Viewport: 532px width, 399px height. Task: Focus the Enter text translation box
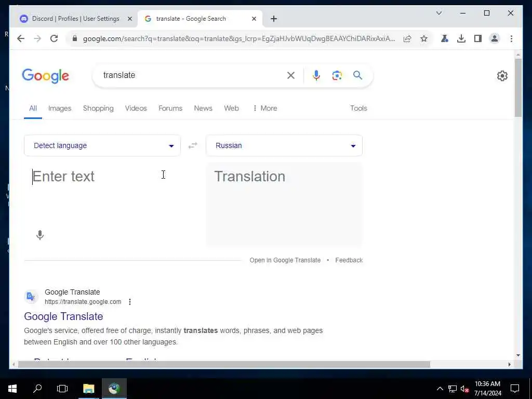click(102, 195)
